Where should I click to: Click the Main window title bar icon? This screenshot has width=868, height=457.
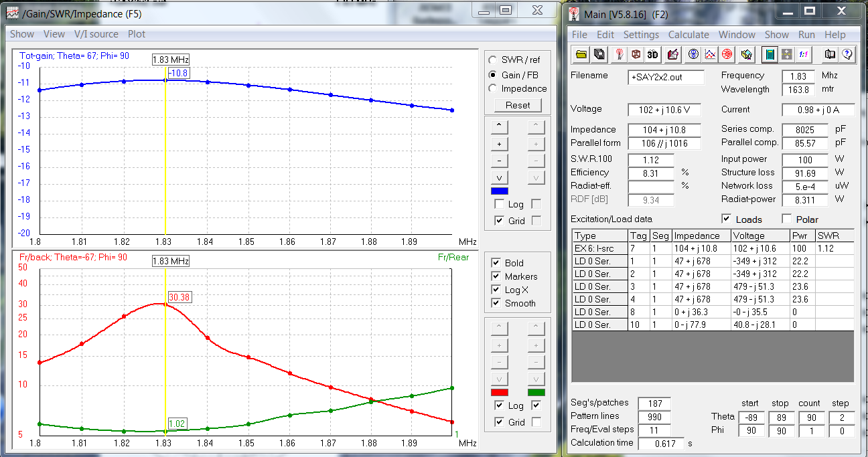tap(575, 13)
